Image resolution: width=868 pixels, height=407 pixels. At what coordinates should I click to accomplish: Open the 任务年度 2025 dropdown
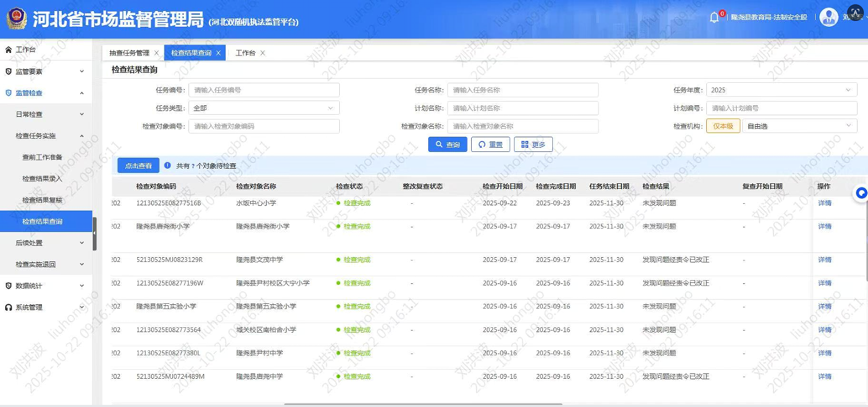pyautogui.click(x=782, y=90)
